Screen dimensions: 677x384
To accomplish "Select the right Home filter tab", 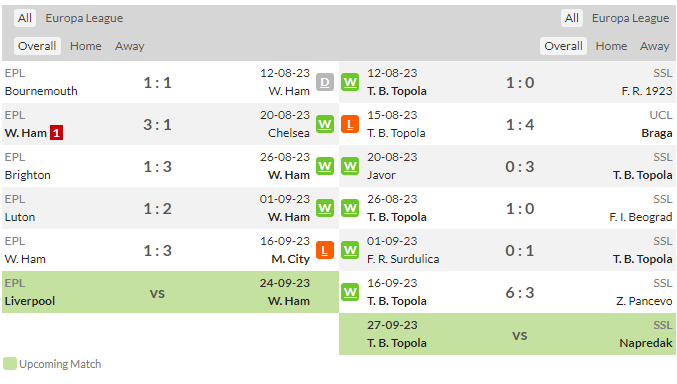I will click(x=611, y=46).
